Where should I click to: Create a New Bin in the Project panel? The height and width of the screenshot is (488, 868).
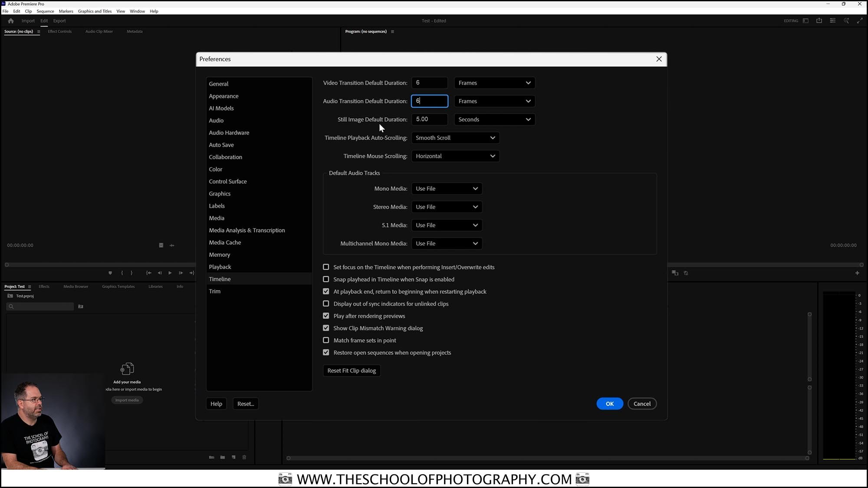[222, 457]
